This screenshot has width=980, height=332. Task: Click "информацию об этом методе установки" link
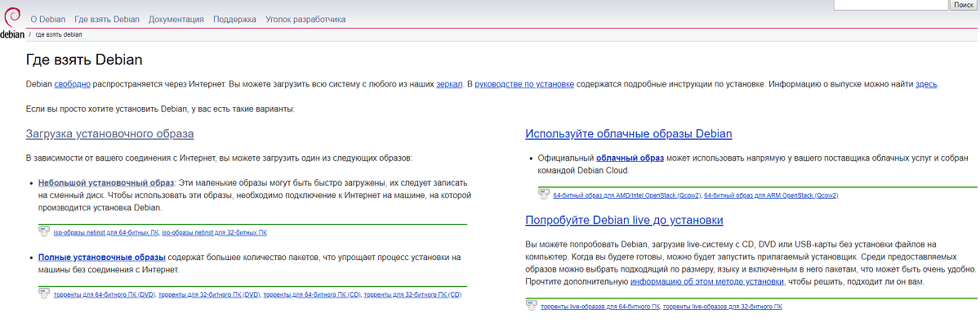click(707, 281)
